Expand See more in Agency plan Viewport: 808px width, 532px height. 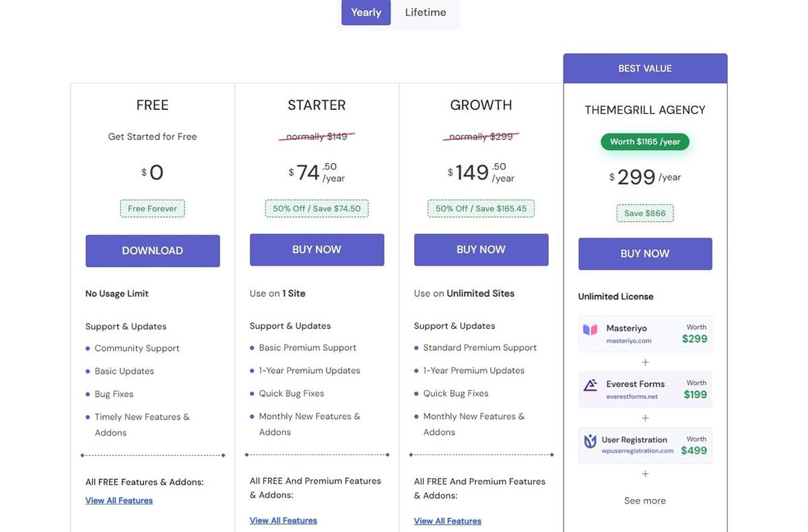point(645,500)
